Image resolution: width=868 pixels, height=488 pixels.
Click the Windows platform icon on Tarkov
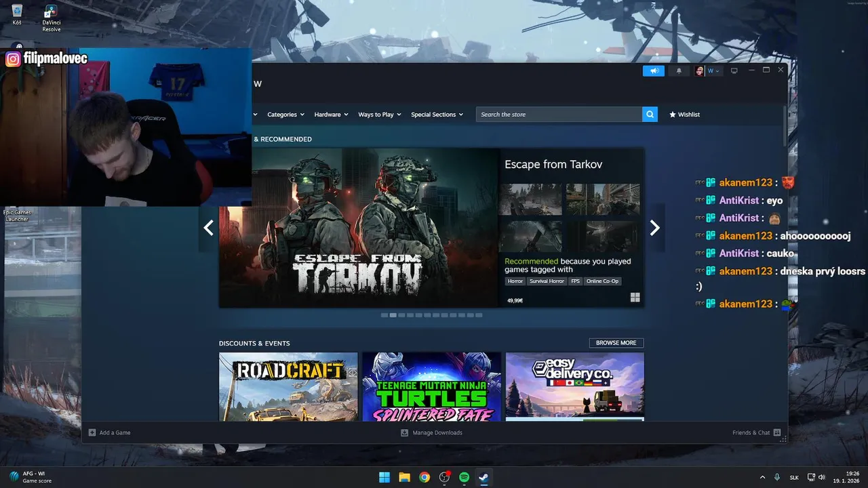pos(635,298)
